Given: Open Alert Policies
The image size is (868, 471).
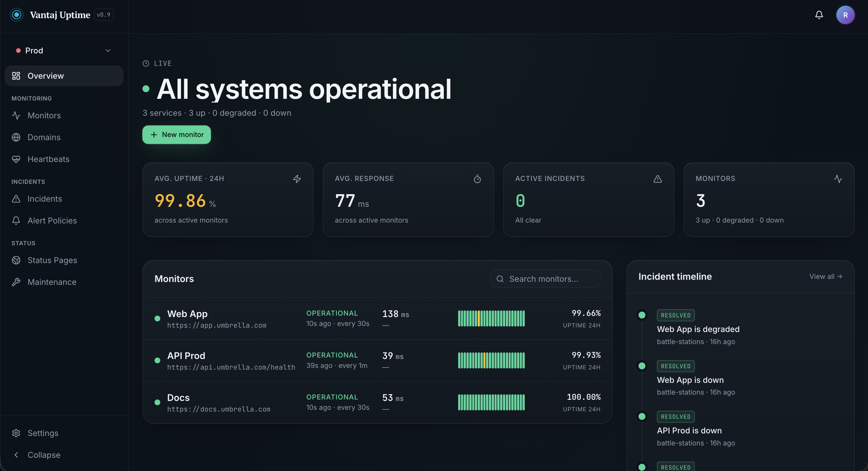Looking at the screenshot, I should click(64, 221).
